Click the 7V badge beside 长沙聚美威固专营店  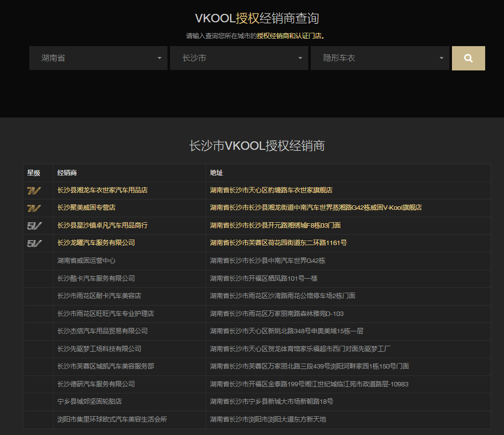coord(34,208)
